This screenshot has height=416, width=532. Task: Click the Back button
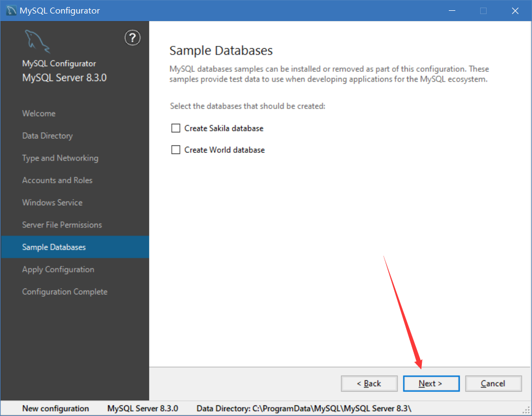(x=369, y=384)
